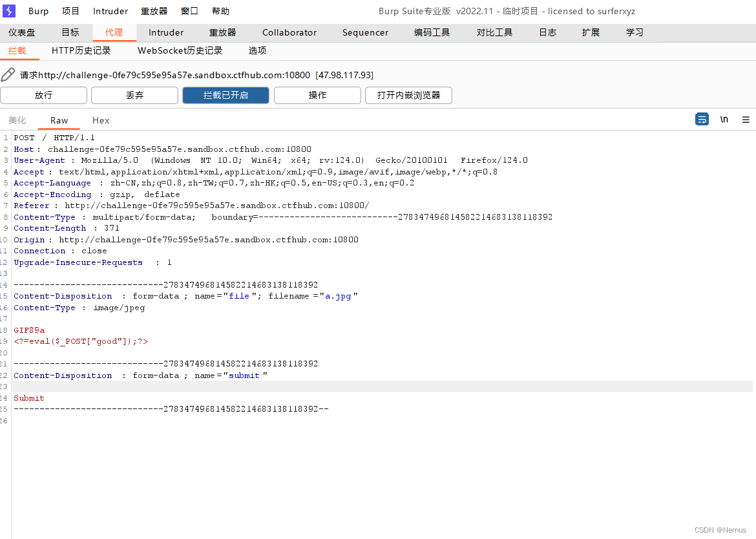Open the 学习 tab
The image size is (756, 539).
coord(635,32)
